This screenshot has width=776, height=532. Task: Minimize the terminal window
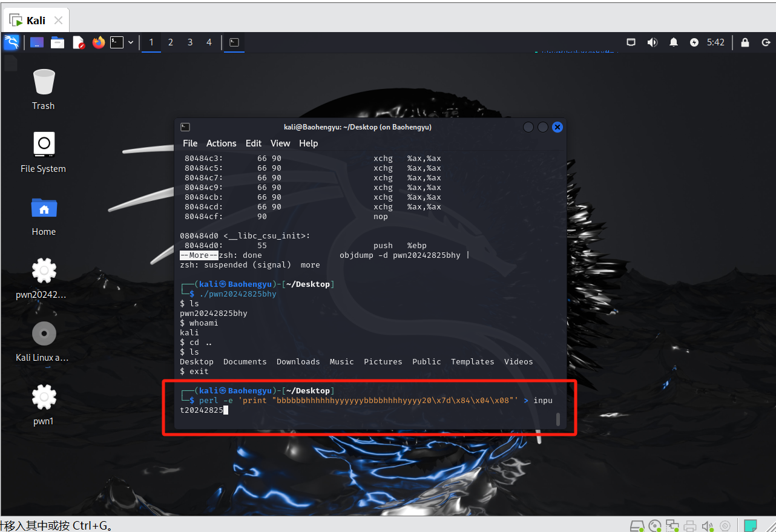(528, 127)
